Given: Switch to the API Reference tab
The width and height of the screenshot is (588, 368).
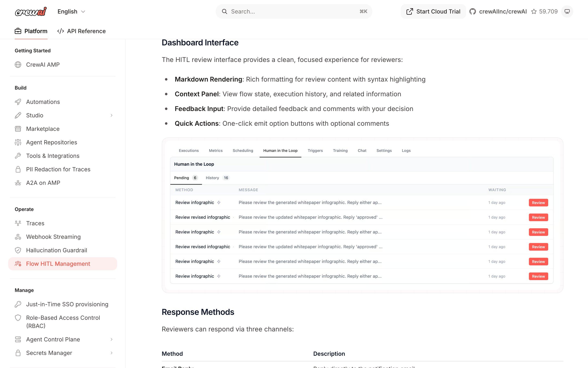Looking at the screenshot, I should coord(81,31).
